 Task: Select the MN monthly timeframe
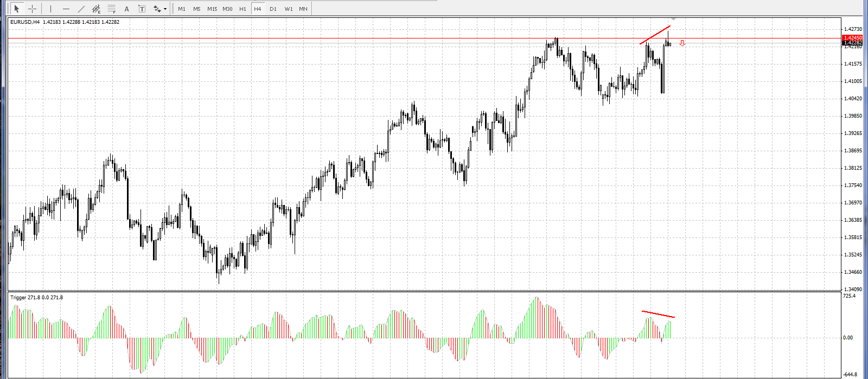[x=303, y=9]
